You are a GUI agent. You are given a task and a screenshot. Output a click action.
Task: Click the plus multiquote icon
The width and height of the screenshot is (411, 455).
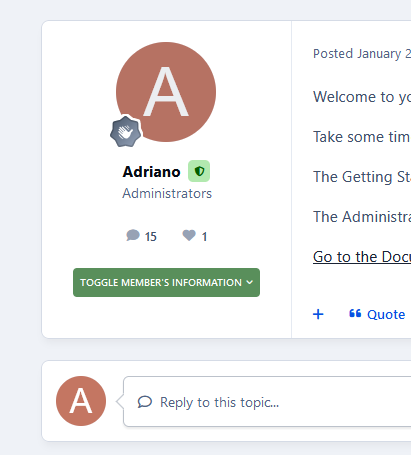(318, 314)
